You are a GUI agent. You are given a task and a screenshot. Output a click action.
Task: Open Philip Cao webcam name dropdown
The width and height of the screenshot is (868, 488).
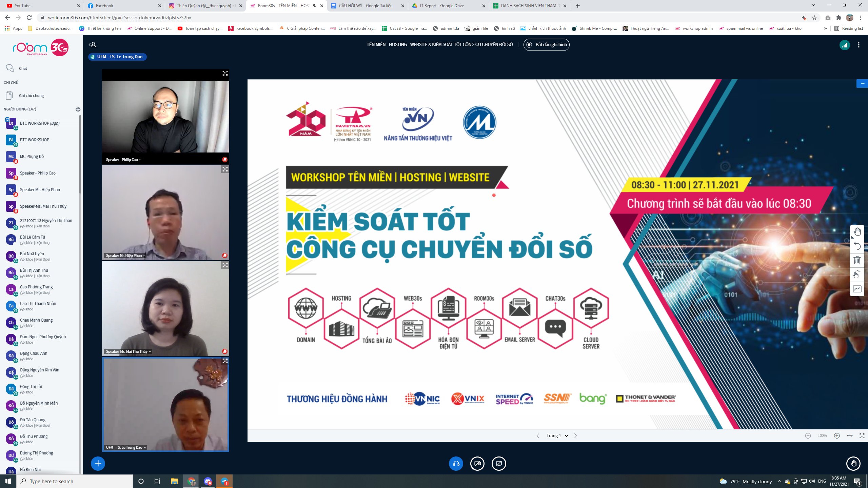(x=123, y=160)
